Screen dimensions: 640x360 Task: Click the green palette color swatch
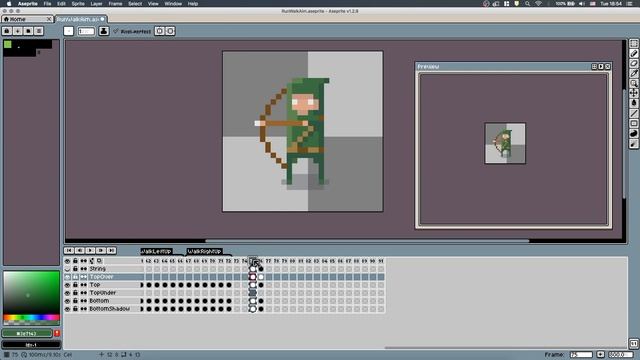pyautogui.click(x=8, y=44)
